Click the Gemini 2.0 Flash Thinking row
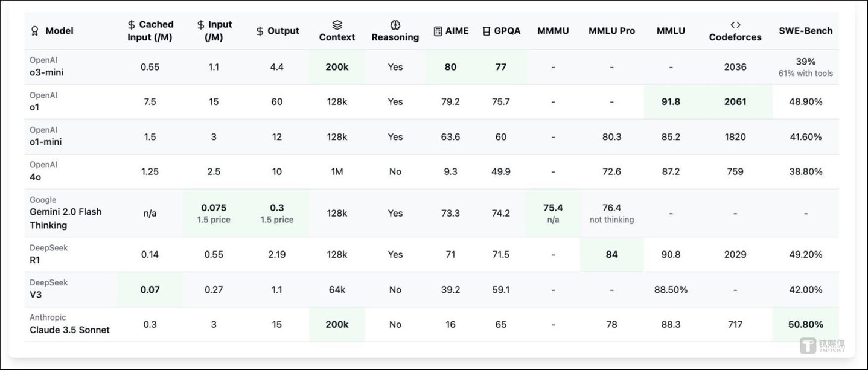 coord(66,218)
